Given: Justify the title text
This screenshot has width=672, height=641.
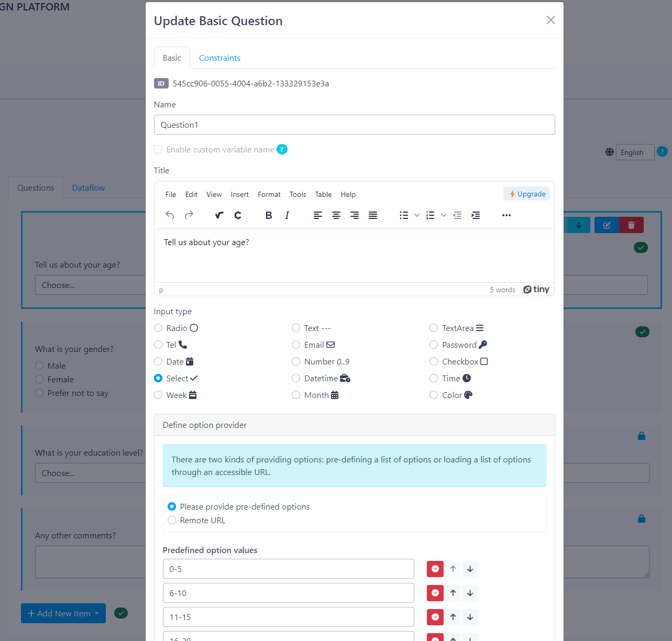Looking at the screenshot, I should pos(373,215).
